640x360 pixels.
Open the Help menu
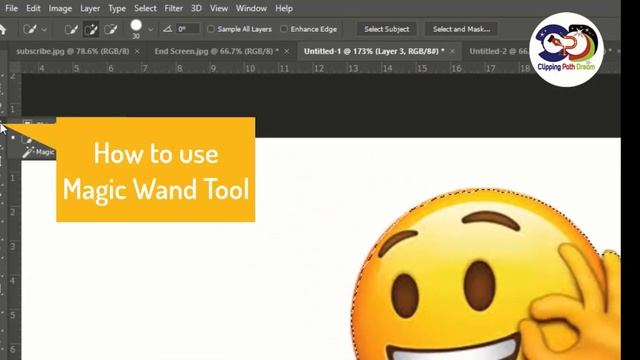pyautogui.click(x=284, y=8)
